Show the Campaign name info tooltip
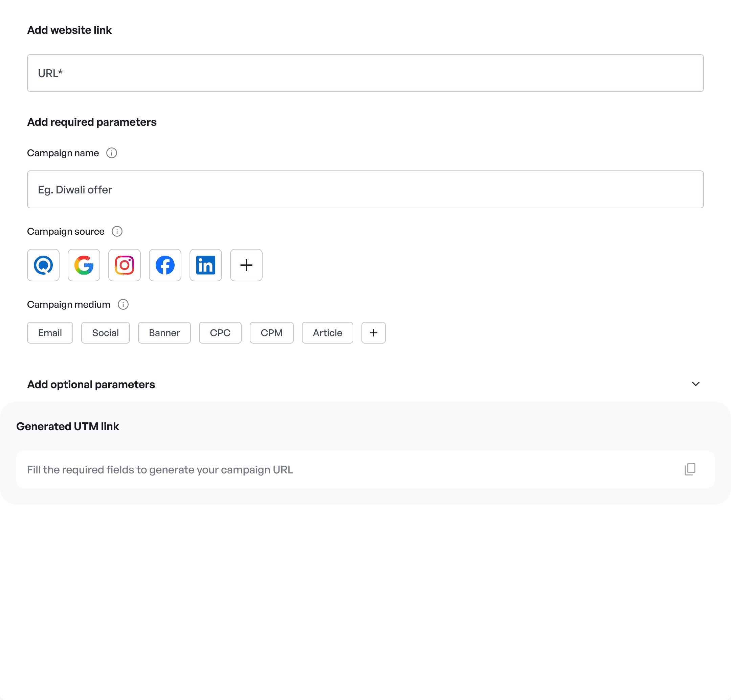Image resolution: width=731 pixels, height=700 pixels. [x=112, y=153]
